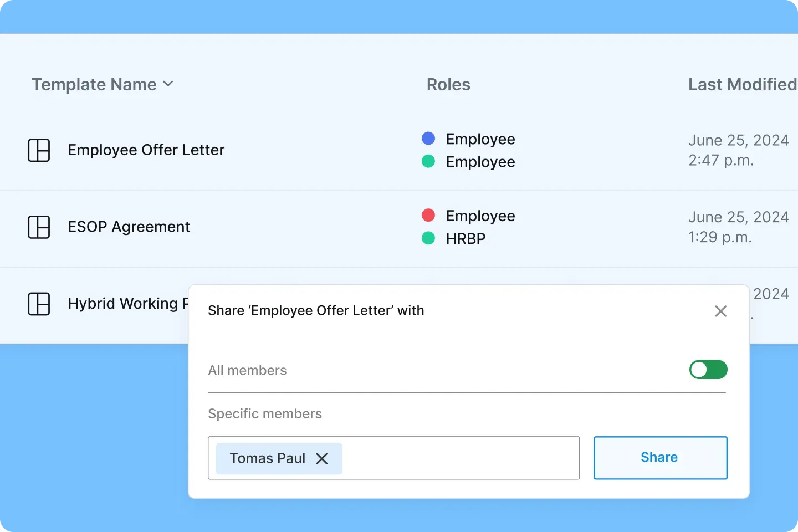Image resolution: width=798 pixels, height=532 pixels.
Task: Remove Tomas Paul using the chip's X icon
Action: coord(322,458)
